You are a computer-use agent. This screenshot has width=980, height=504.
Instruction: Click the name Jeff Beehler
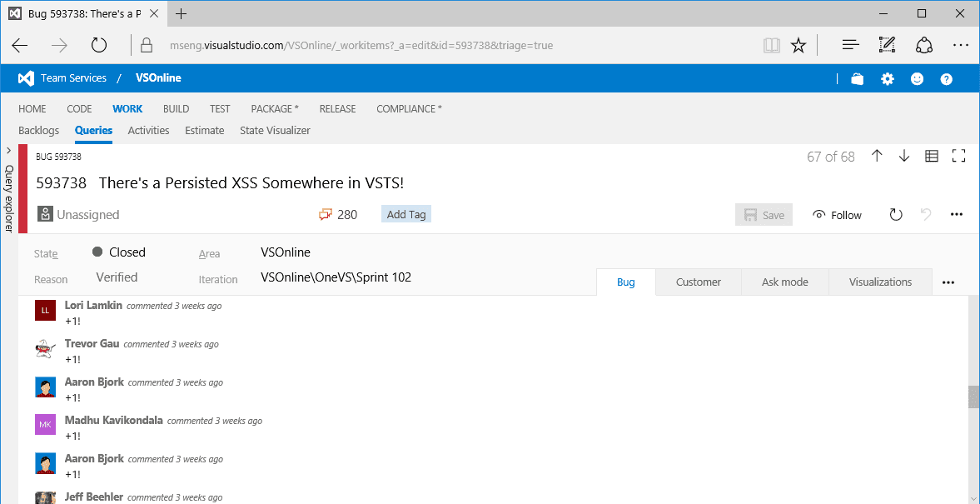pyautogui.click(x=92, y=497)
